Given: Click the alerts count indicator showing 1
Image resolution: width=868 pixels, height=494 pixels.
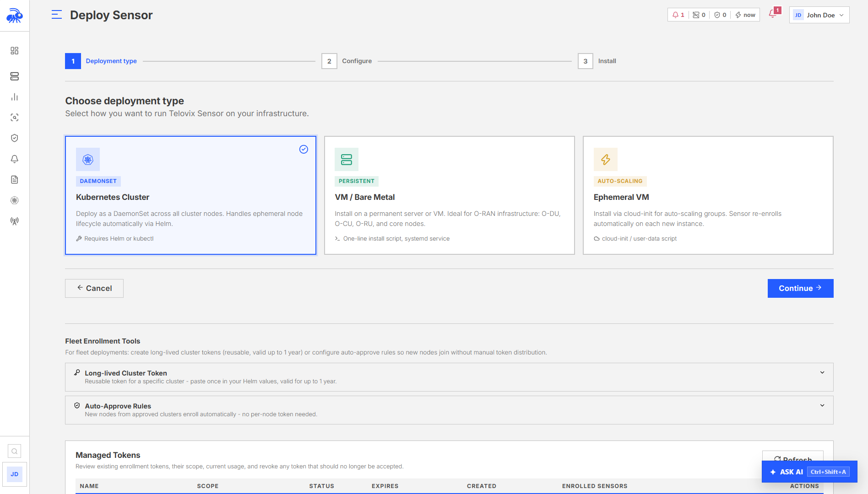Looking at the screenshot, I should (678, 15).
